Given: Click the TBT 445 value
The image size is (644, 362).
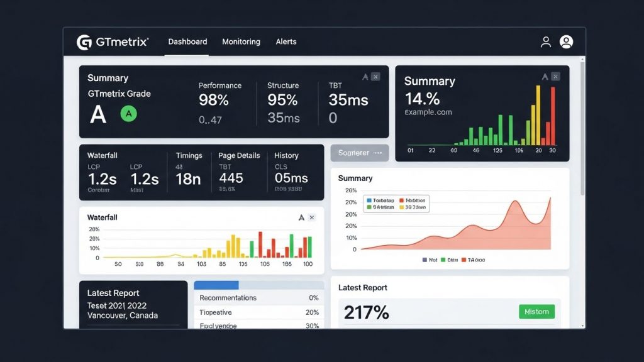Looking at the screenshot, I should (231, 178).
